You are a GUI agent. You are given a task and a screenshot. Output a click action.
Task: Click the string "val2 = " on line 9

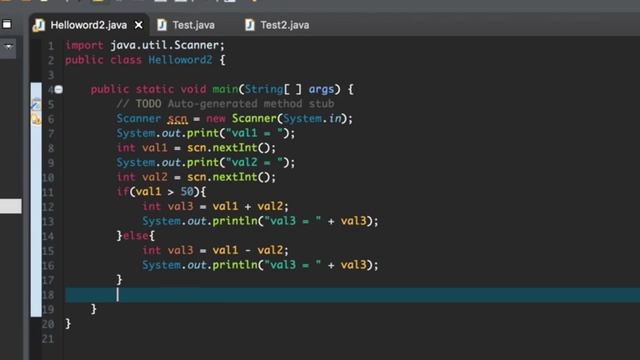255,163
